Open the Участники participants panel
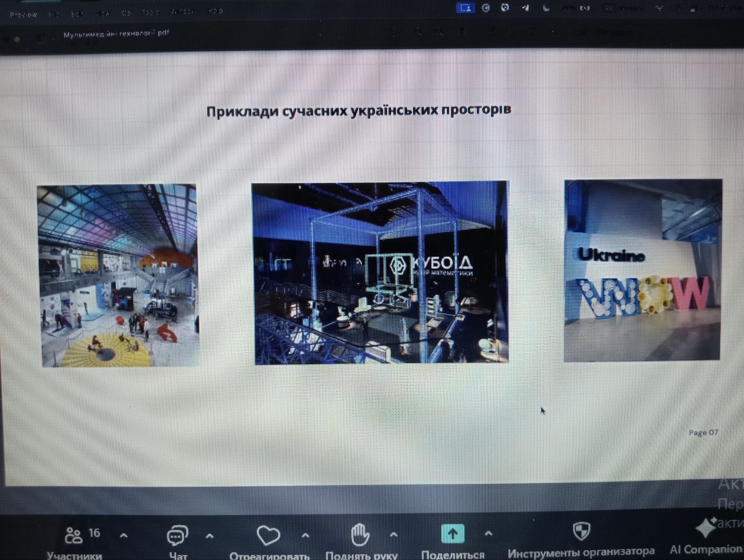Screen dimensions: 744x560 point(74,536)
